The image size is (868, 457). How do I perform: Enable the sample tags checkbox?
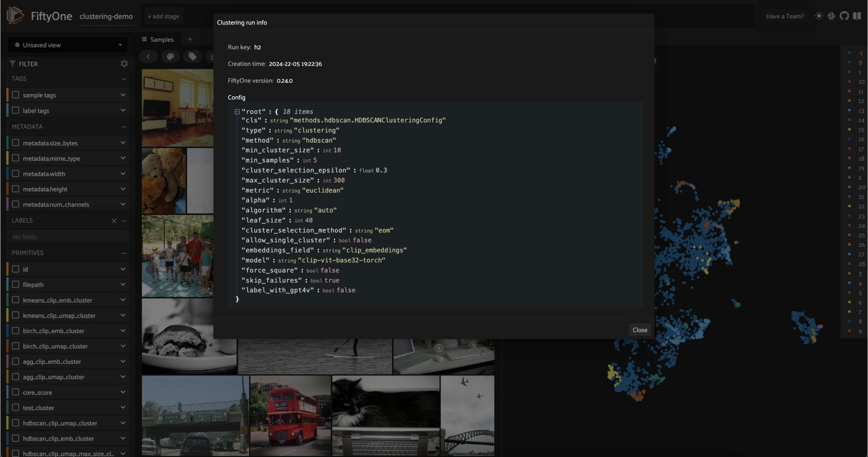[16, 95]
